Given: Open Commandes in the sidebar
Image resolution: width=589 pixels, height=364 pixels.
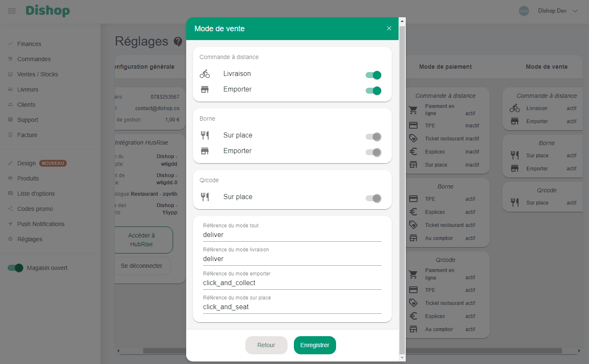Looking at the screenshot, I should (x=34, y=59).
